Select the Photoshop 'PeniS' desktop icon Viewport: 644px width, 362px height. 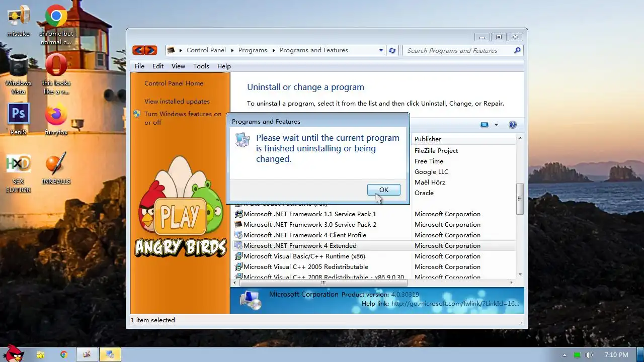(18, 119)
